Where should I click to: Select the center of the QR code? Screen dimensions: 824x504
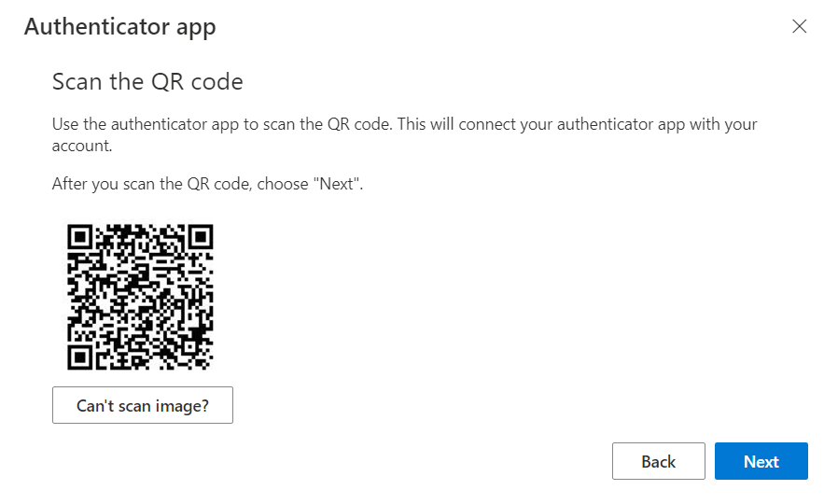tap(140, 297)
